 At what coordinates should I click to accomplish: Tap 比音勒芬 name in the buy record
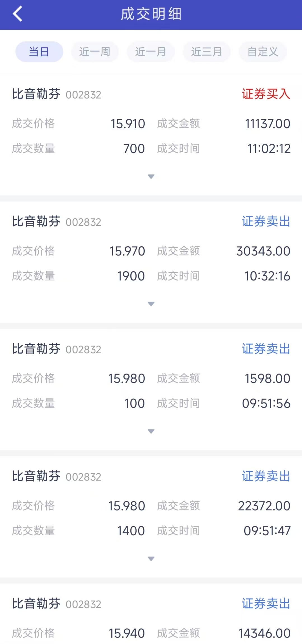point(36,94)
